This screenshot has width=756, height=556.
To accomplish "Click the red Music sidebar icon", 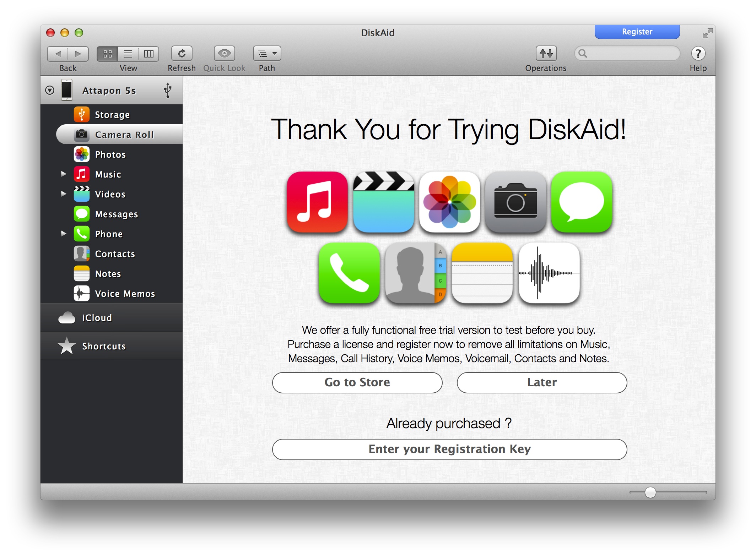I will coord(82,174).
